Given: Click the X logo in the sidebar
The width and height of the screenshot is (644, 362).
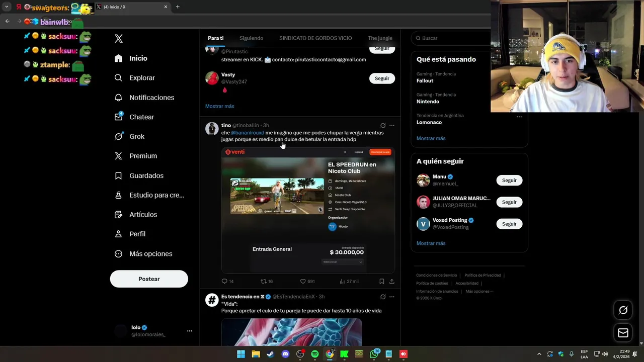Looking at the screenshot, I should point(119,39).
